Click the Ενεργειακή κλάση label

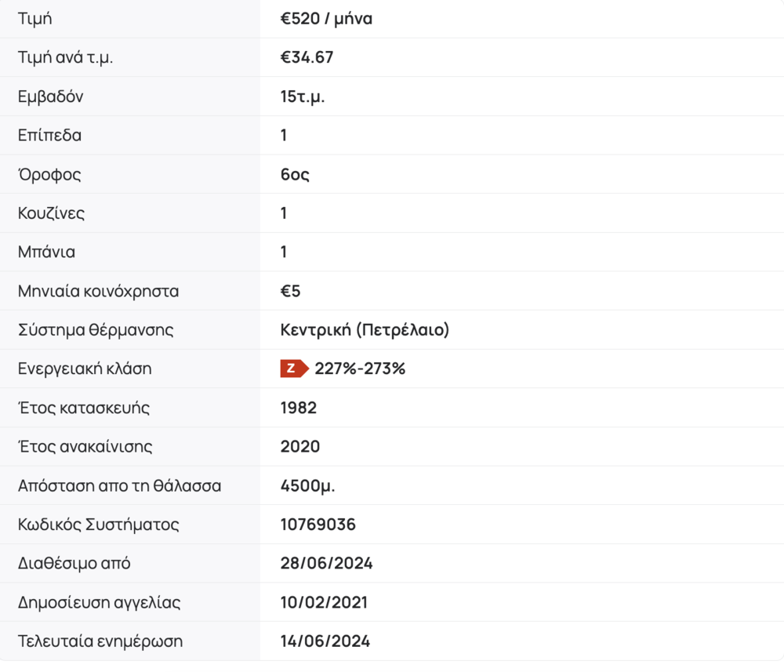click(85, 369)
